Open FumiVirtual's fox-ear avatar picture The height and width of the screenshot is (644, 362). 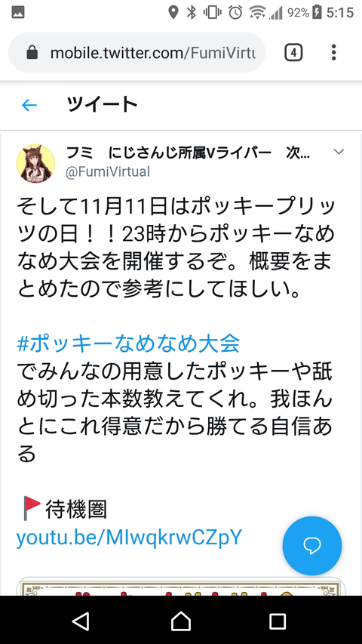coord(35,163)
